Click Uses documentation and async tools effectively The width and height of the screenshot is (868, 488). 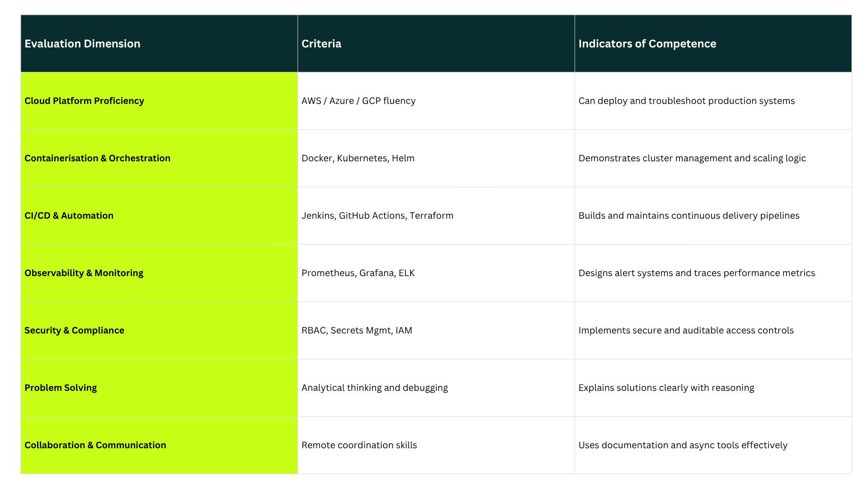click(x=683, y=445)
